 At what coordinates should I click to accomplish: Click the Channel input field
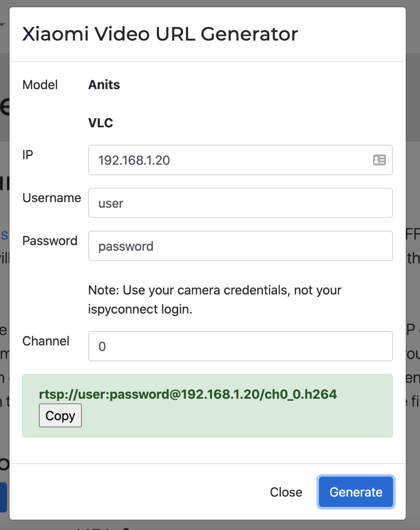point(240,346)
